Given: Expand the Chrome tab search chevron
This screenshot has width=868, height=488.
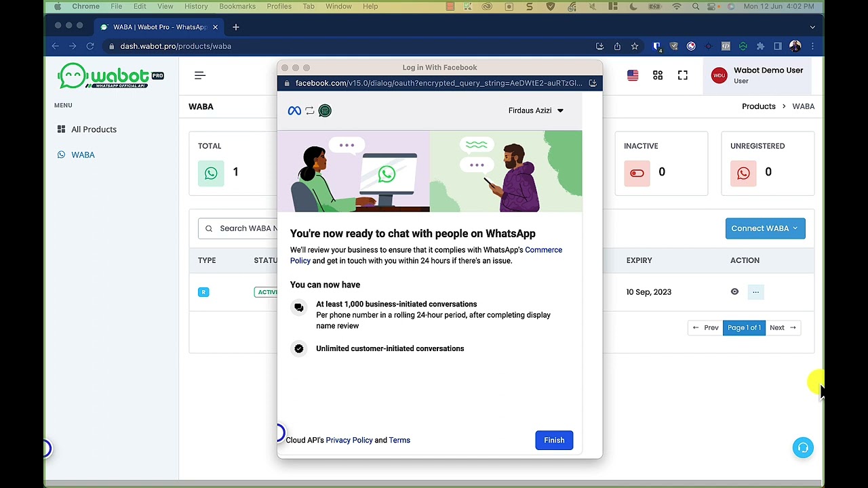Looking at the screenshot, I should click(x=812, y=27).
